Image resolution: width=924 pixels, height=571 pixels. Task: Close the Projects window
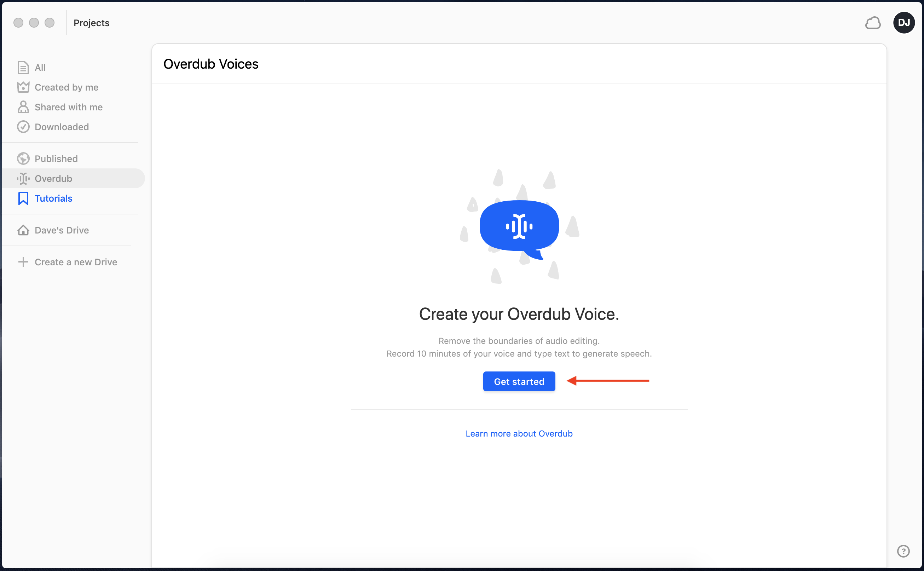point(18,23)
